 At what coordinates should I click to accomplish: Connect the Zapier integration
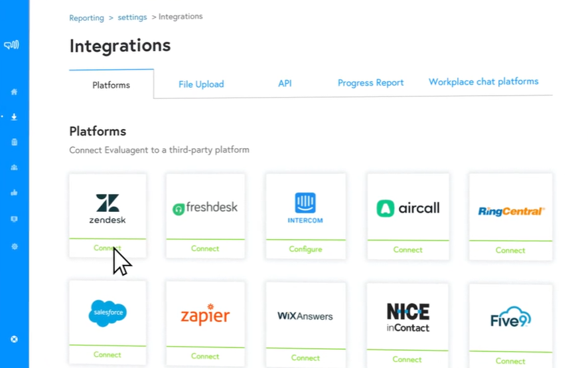point(205,356)
